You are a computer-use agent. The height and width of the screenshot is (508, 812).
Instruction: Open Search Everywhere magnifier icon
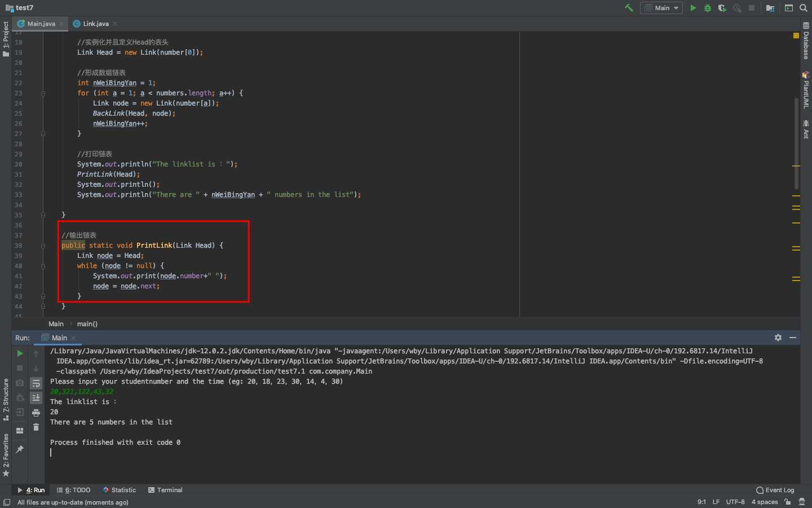tap(804, 8)
